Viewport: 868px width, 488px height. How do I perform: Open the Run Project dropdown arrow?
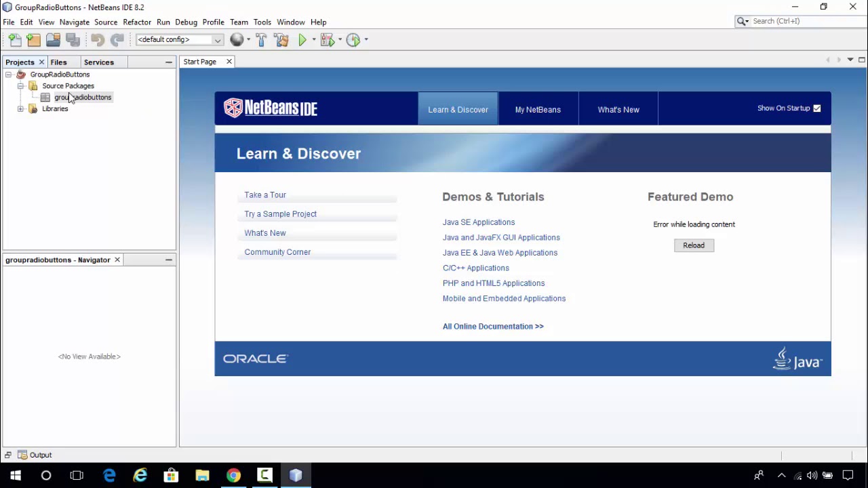tap(313, 40)
